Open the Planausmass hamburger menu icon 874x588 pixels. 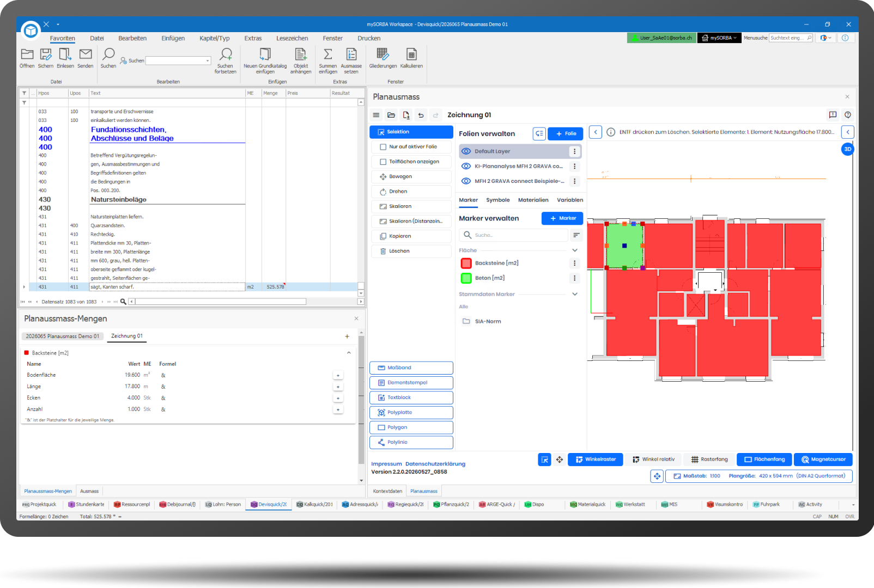[376, 115]
